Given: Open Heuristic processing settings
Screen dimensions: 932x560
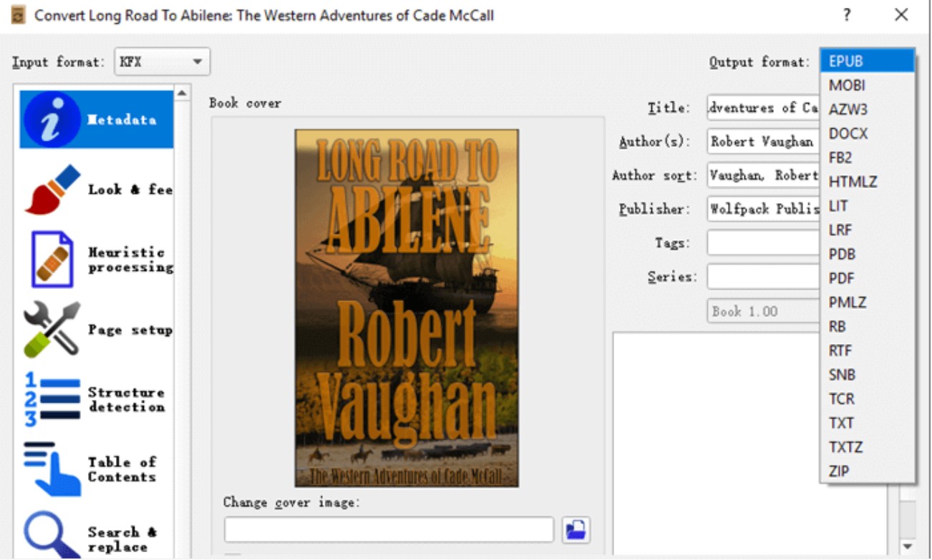Looking at the screenshot, I should pyautogui.click(x=95, y=259).
